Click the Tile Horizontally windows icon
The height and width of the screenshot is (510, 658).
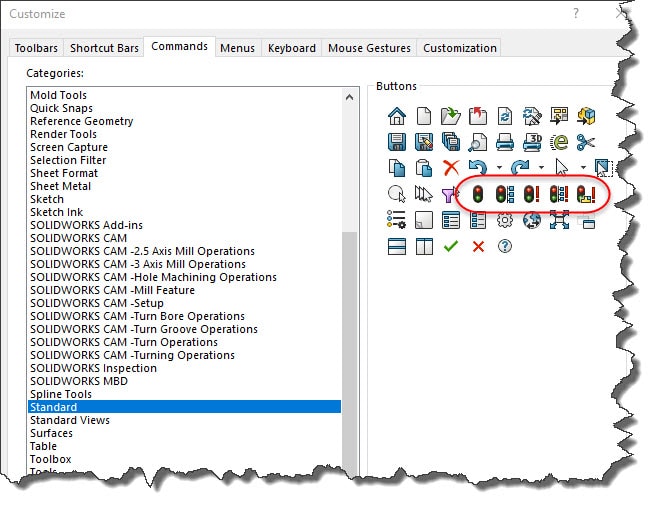click(397, 246)
